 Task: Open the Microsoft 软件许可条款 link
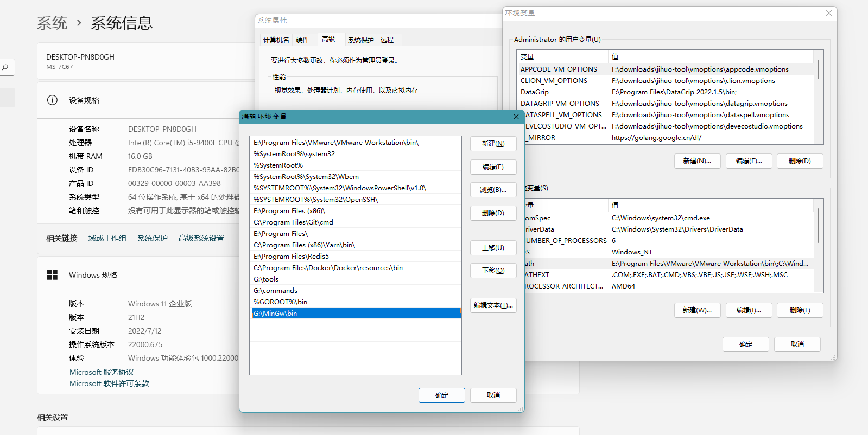click(x=109, y=383)
